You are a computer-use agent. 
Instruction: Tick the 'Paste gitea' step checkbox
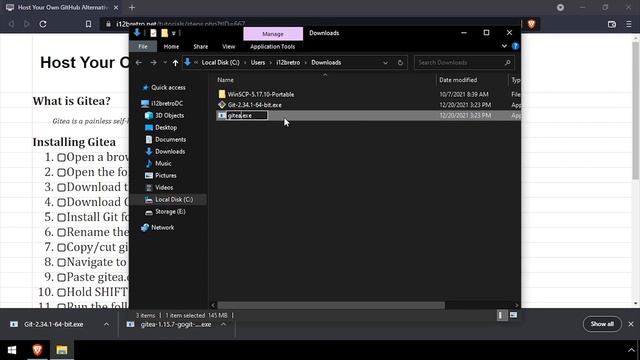[61, 278]
